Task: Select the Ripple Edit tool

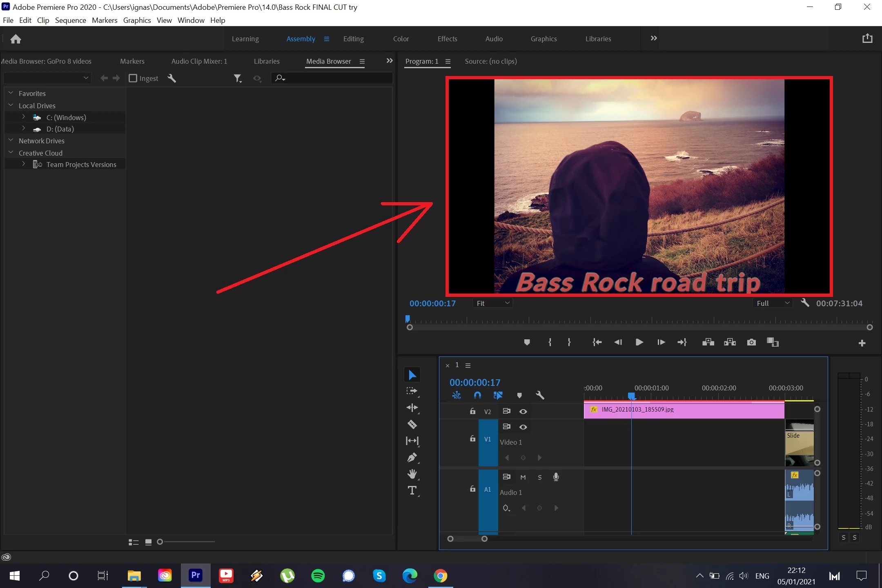Action: pos(412,408)
